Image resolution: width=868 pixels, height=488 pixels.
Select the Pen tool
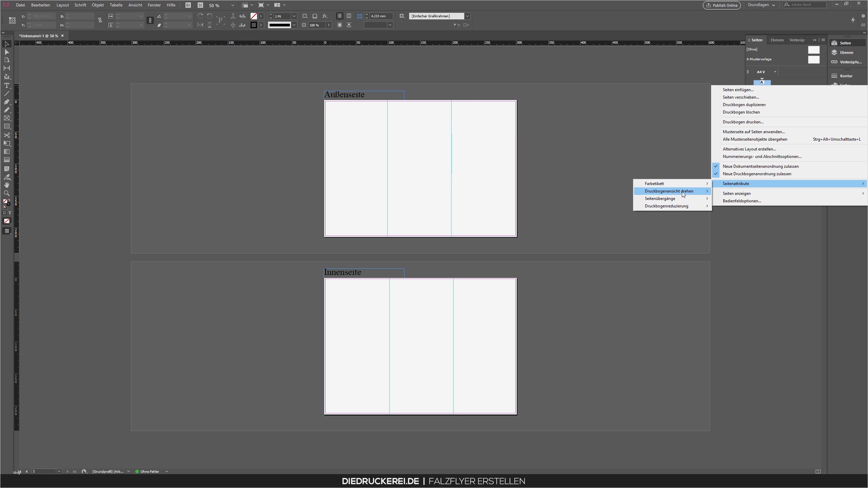point(7,102)
